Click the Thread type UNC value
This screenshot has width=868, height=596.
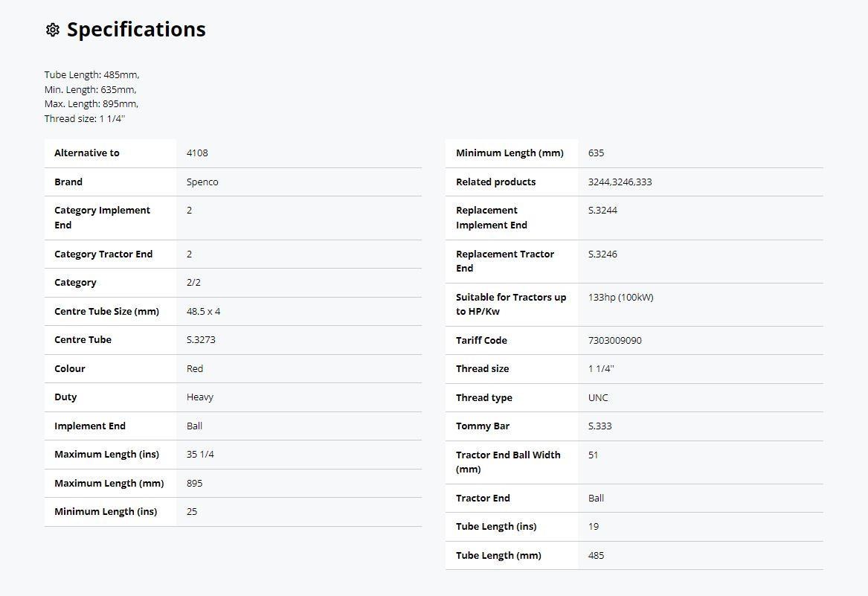tap(598, 397)
